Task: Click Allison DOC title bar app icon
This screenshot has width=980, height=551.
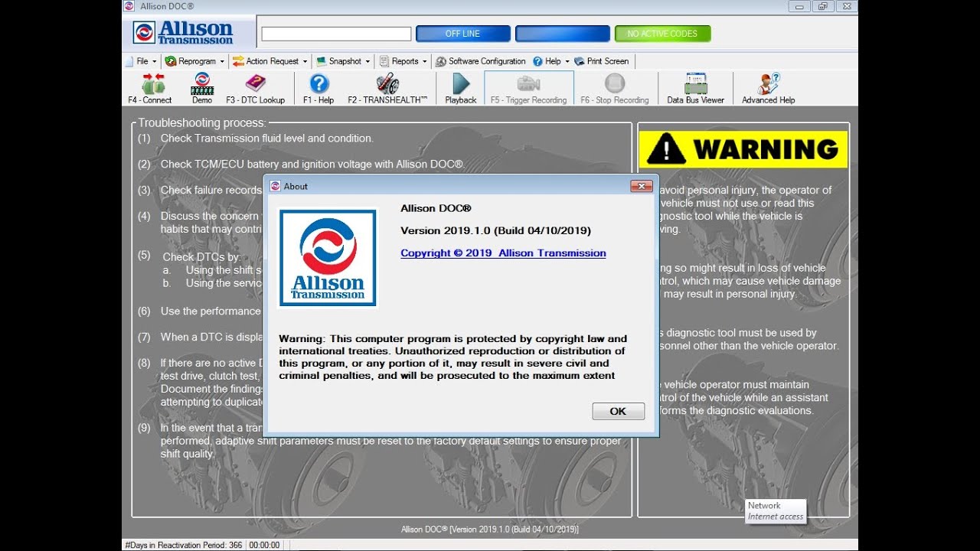Action: point(130,6)
